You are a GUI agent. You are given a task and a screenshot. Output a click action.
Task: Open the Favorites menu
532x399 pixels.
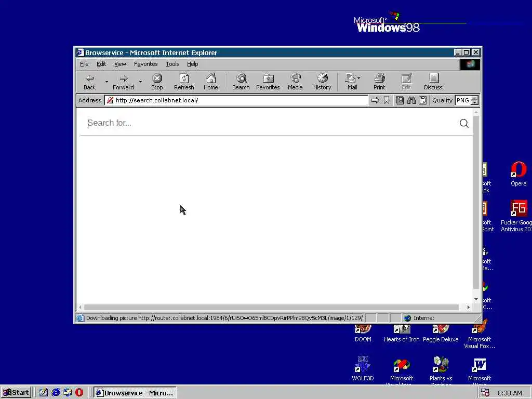click(145, 64)
